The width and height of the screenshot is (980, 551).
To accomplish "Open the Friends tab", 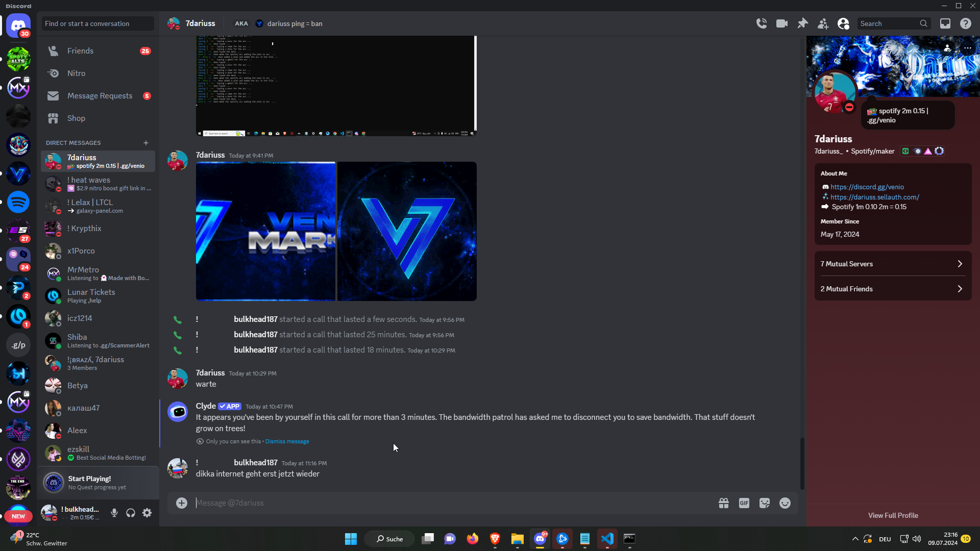I will tap(81, 51).
